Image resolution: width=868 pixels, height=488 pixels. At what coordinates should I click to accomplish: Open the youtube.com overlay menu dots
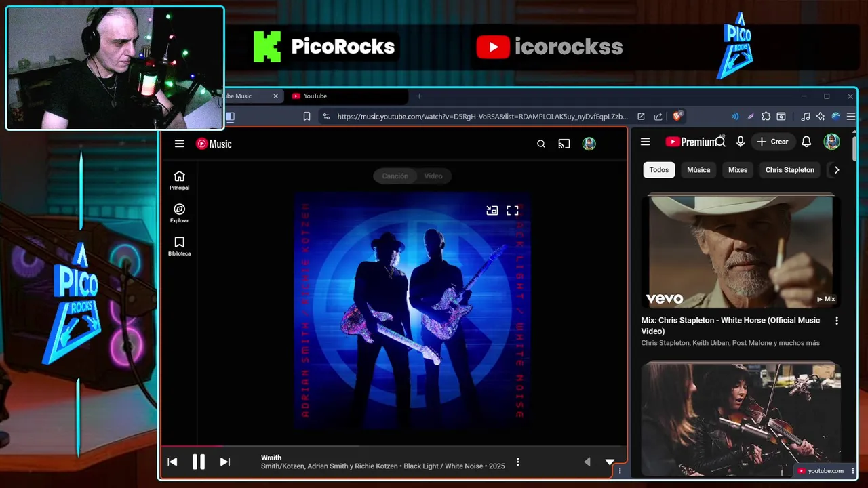click(x=853, y=471)
